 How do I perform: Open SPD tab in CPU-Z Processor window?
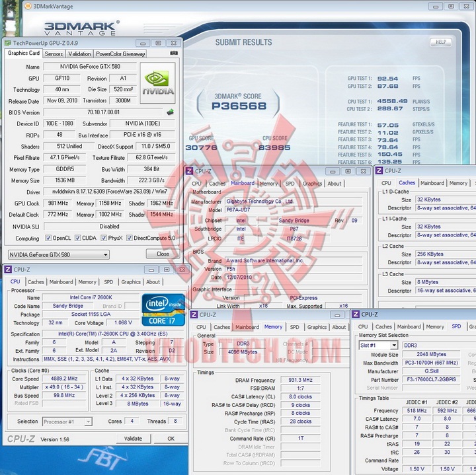[x=108, y=282]
